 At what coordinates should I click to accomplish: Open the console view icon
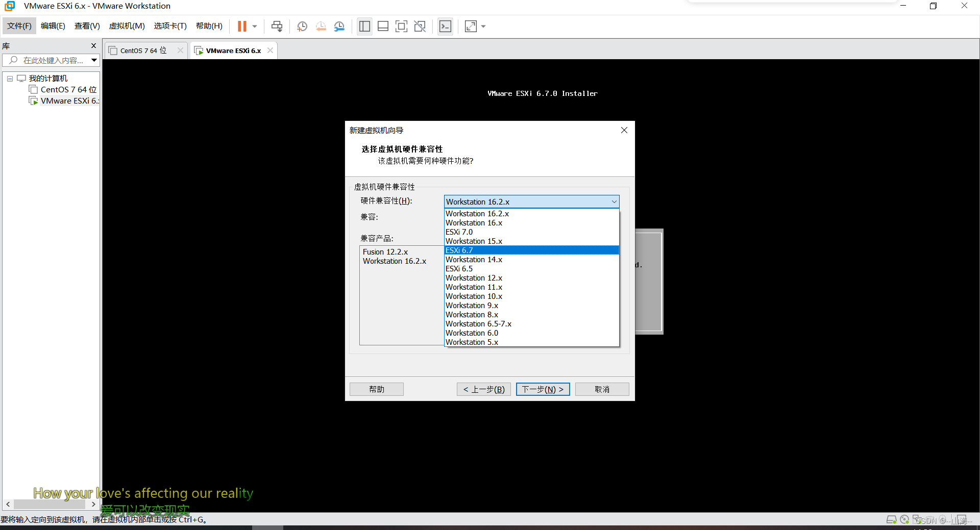point(445,27)
